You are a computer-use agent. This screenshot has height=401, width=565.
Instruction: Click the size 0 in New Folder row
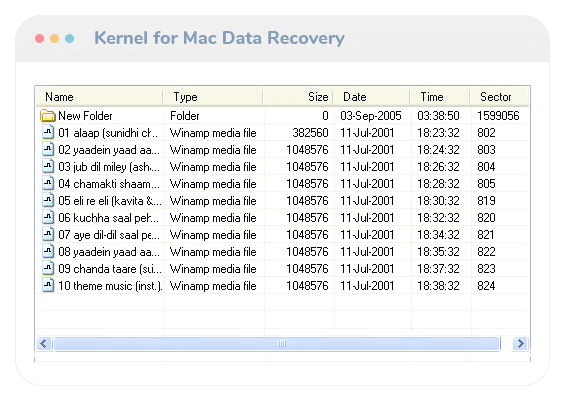coord(325,116)
